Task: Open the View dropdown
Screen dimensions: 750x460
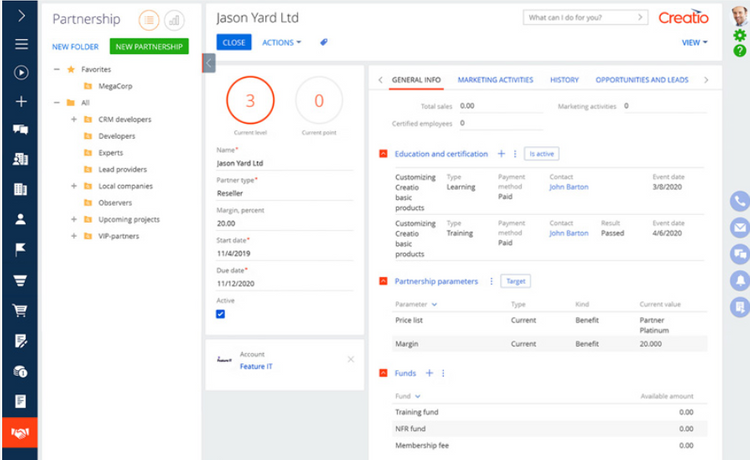Action: click(x=695, y=42)
